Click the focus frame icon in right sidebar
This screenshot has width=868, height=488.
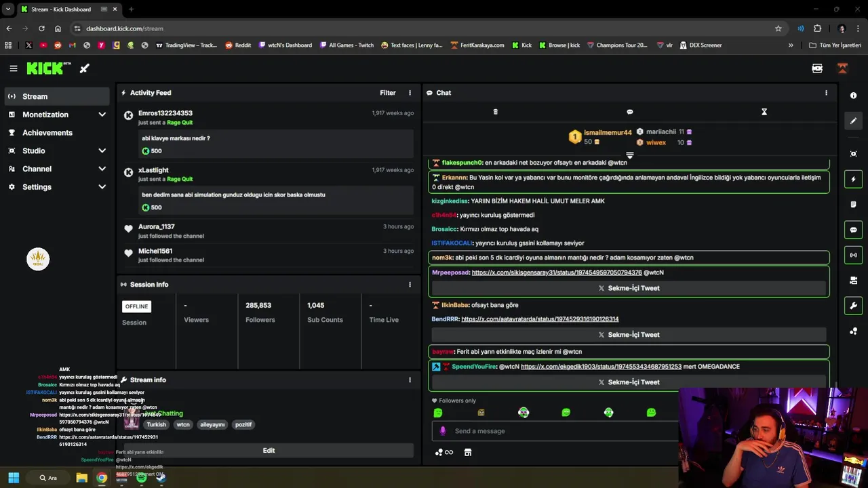click(853, 154)
